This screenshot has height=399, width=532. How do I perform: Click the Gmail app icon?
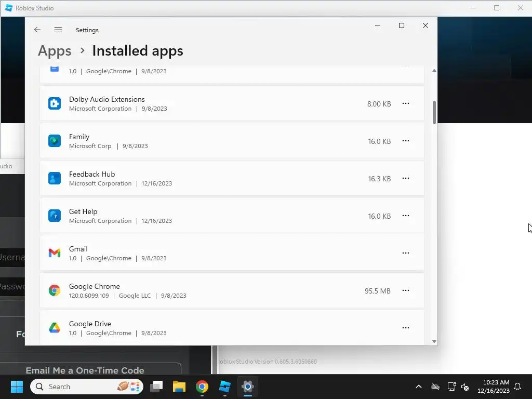54,253
